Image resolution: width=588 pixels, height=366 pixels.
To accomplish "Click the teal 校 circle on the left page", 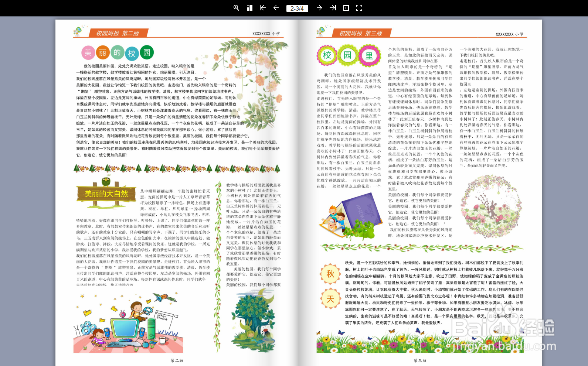I will [x=132, y=54].
